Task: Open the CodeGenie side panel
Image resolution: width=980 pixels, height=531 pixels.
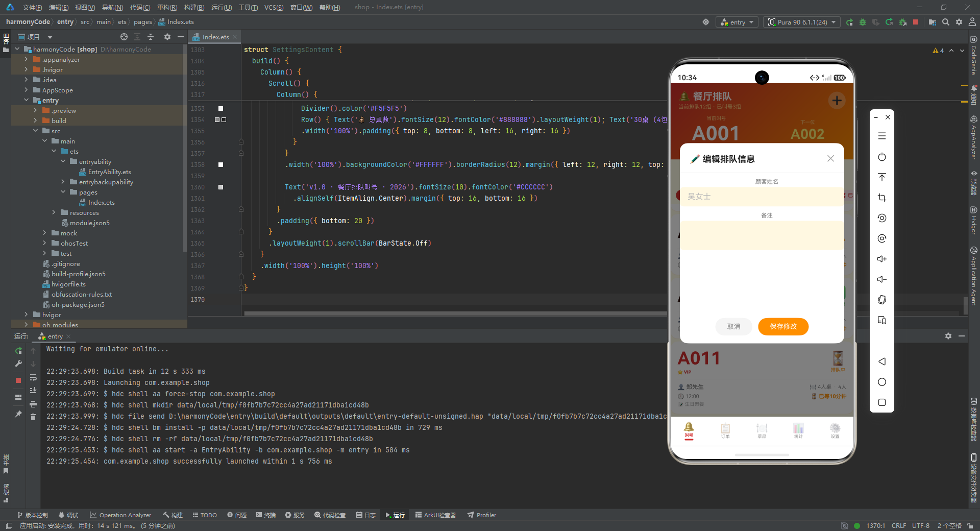Action: point(974,55)
